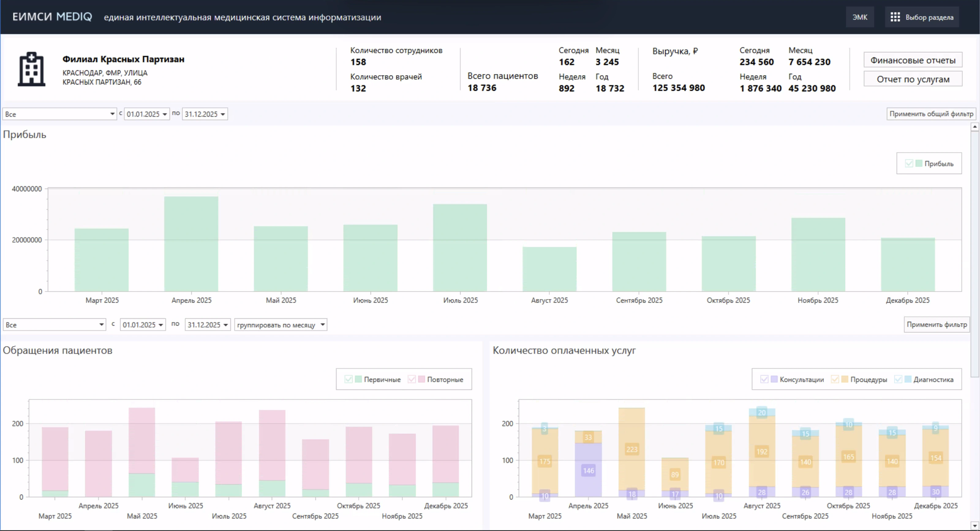Screen dimensions: 980x531
Task: Toggle the Консультации series checkbox
Action: (x=764, y=379)
